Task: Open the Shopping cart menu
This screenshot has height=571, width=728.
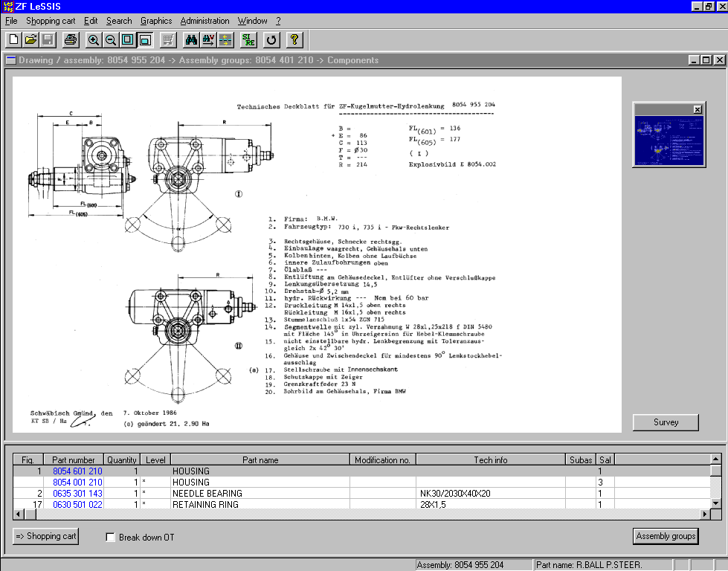Action: [51, 21]
